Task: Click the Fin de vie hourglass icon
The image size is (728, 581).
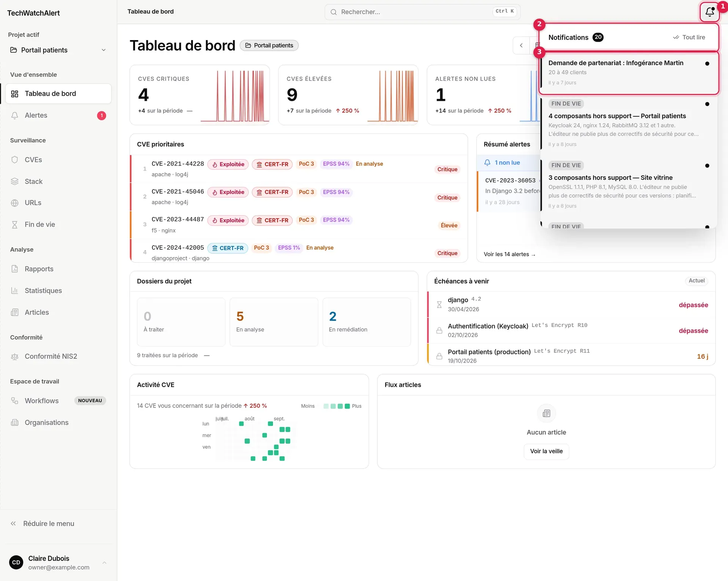Action: point(15,224)
